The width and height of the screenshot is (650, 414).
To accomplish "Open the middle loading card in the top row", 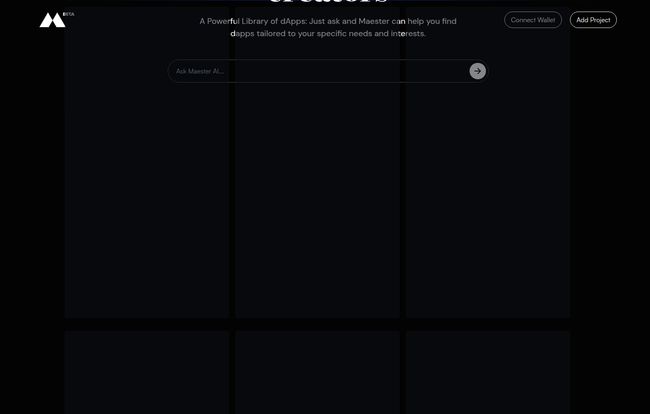I will (318, 162).
